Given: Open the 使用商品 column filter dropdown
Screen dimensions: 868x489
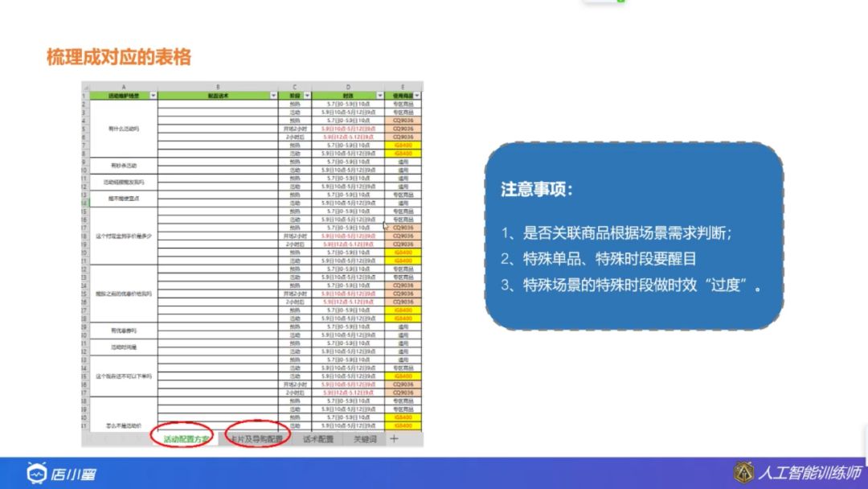Looking at the screenshot, I should [x=416, y=94].
